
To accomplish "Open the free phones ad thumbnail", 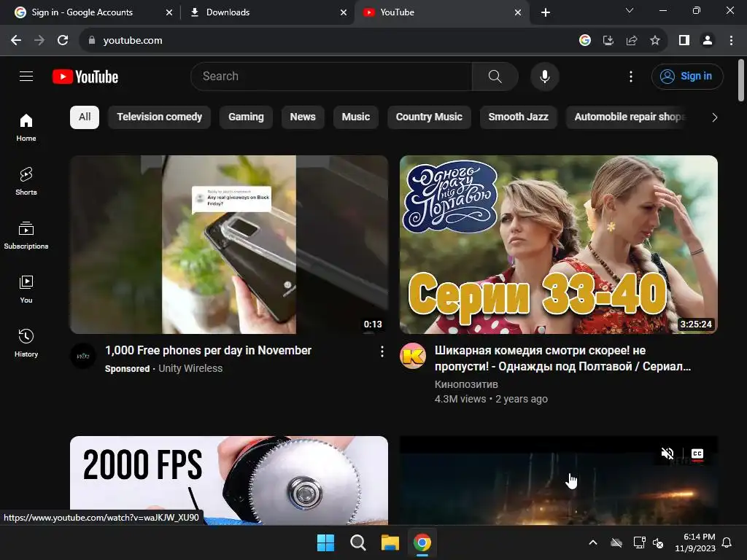I will click(229, 244).
